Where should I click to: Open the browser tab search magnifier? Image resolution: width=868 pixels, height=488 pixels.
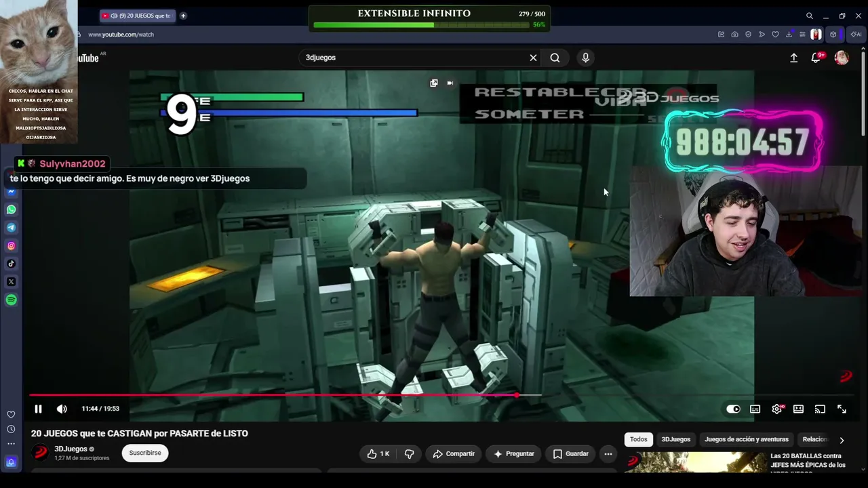pos(809,16)
